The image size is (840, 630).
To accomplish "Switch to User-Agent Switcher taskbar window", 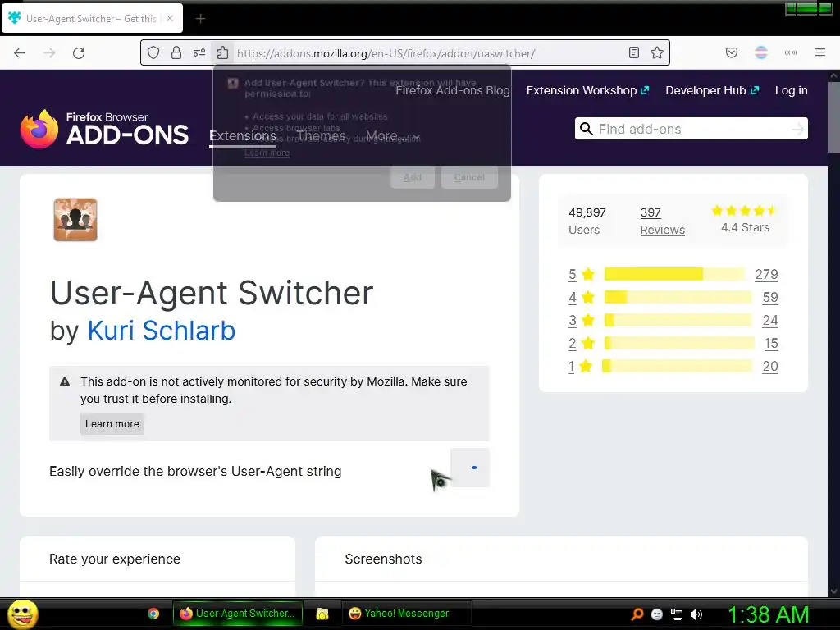I will [x=238, y=614].
